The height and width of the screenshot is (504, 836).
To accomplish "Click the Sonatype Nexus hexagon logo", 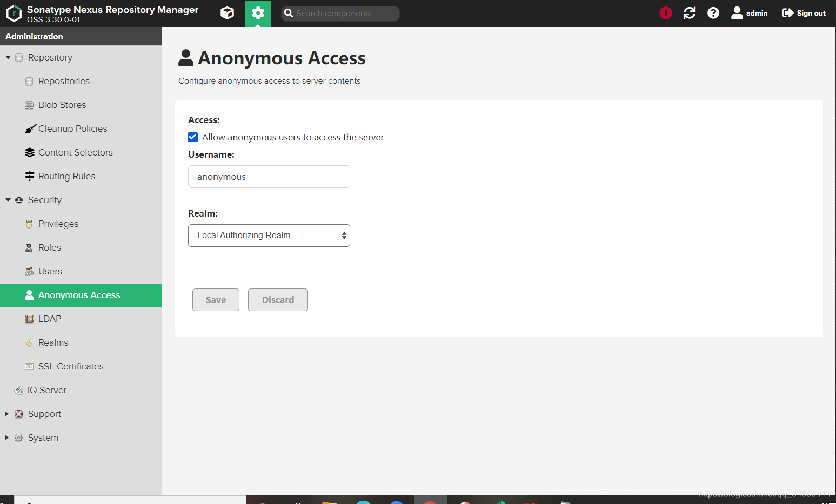I will tap(14, 13).
